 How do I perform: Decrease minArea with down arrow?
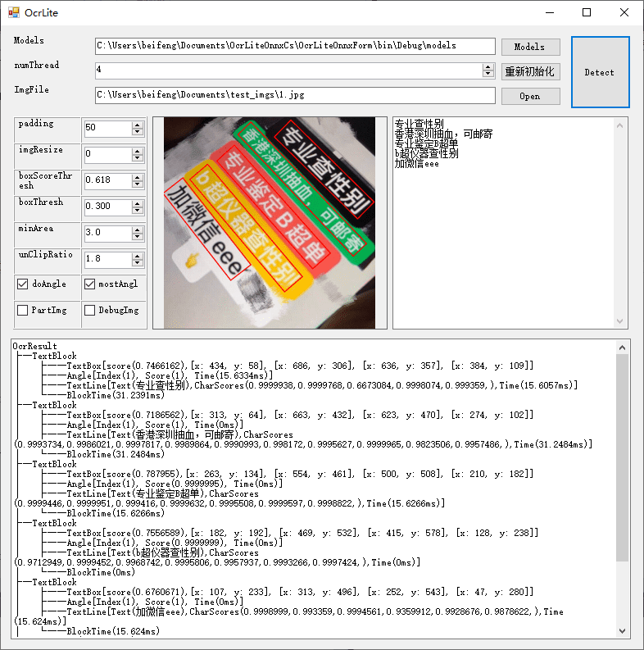click(x=138, y=237)
